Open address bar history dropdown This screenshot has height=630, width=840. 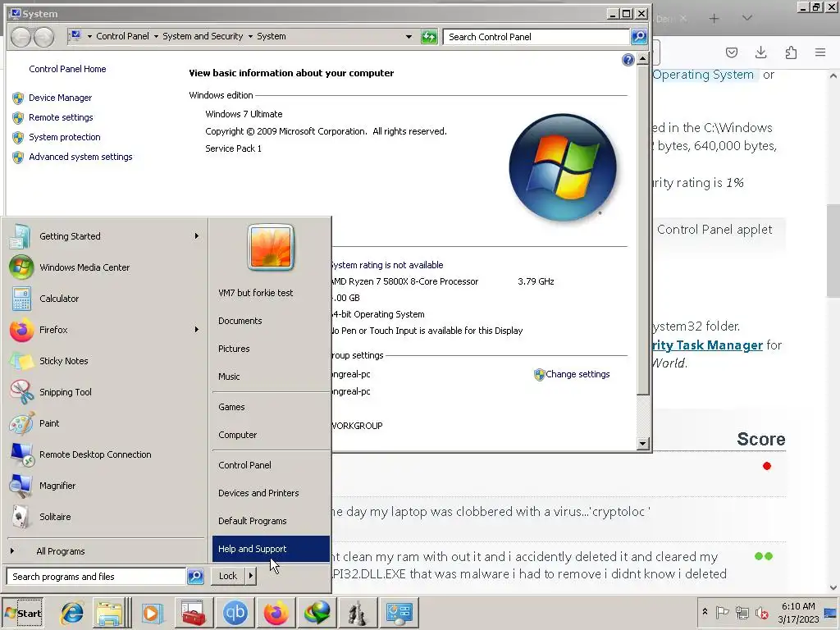pyautogui.click(x=409, y=36)
